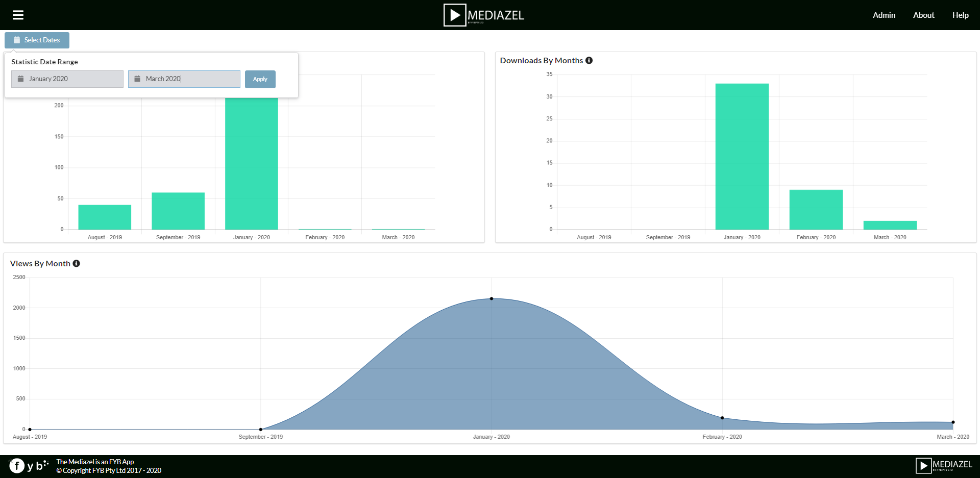Viewport: 980px width, 478px height.
Task: Click info icon next to Downloads By Months
Action: pos(589,60)
